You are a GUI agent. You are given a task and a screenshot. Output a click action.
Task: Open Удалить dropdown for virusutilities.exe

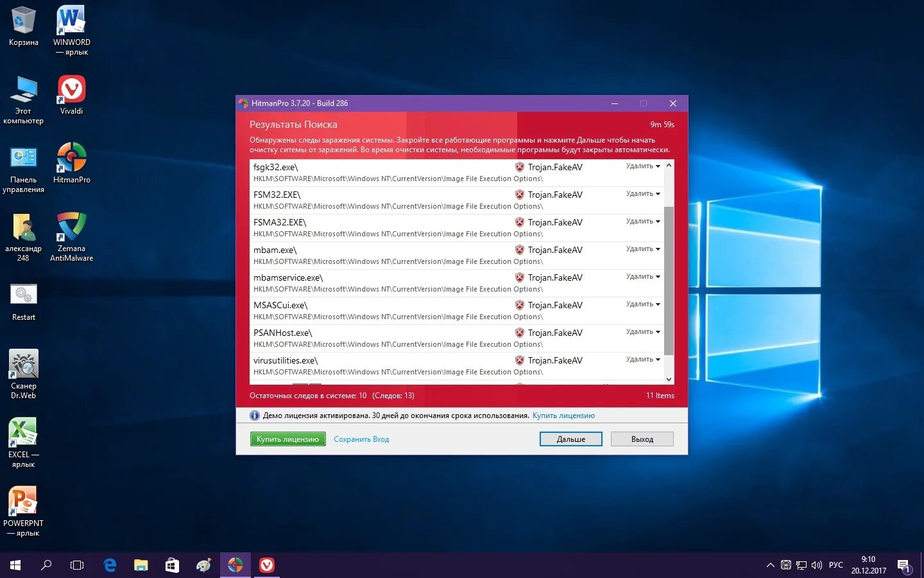(x=643, y=360)
